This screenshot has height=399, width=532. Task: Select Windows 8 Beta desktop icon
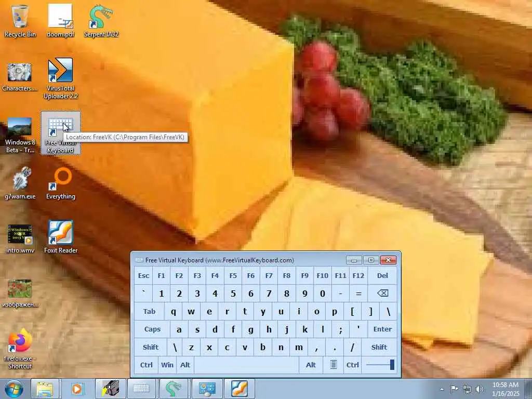point(20,135)
